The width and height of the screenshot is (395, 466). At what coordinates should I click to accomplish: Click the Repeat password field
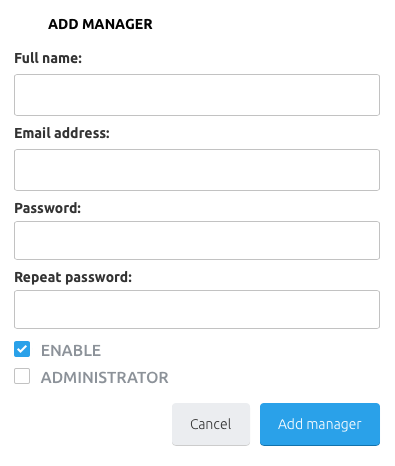(x=197, y=309)
